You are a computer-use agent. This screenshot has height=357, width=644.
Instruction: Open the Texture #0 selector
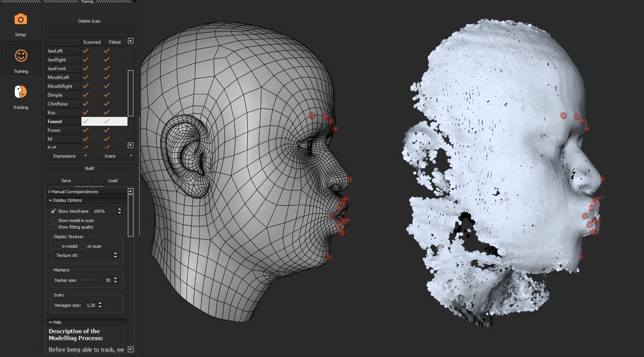point(86,255)
